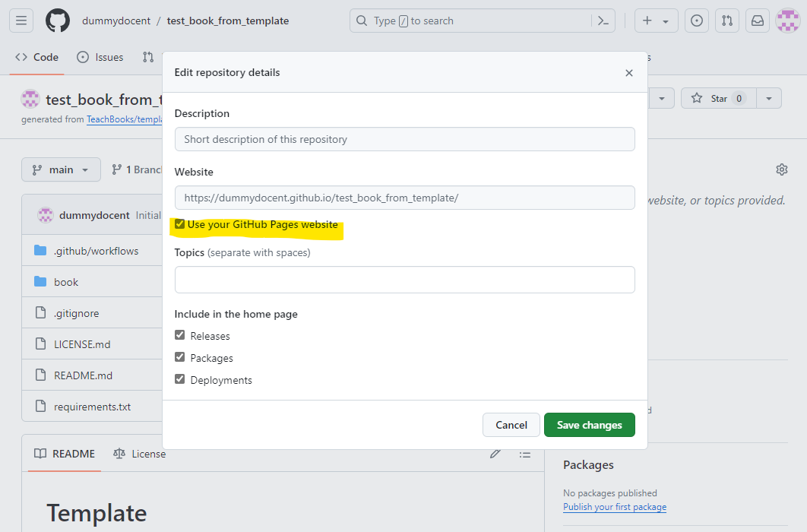
Task: Expand the main branch dropdown
Action: coord(61,169)
